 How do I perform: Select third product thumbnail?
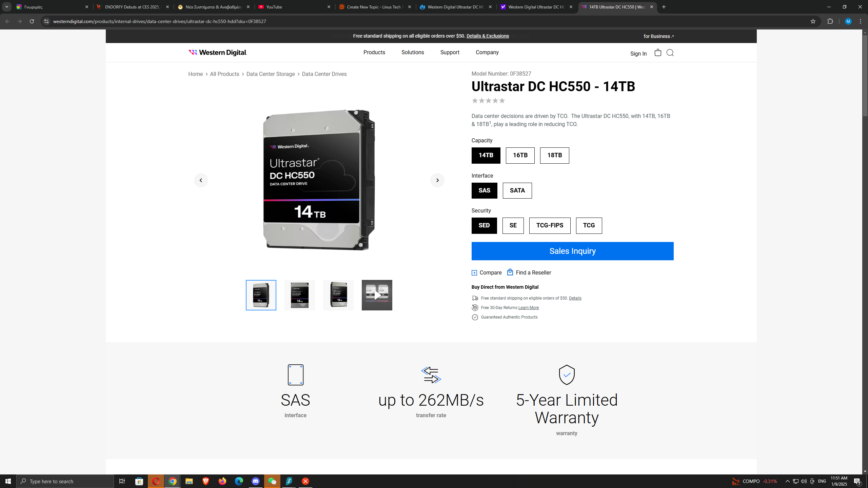click(338, 295)
